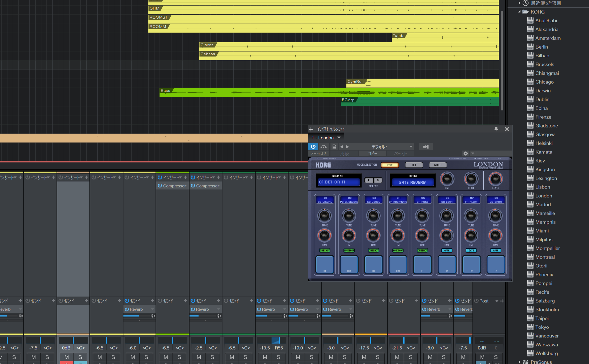Expand the PreSonus folder in browser
The height and width of the screenshot is (364, 589).
click(x=519, y=362)
